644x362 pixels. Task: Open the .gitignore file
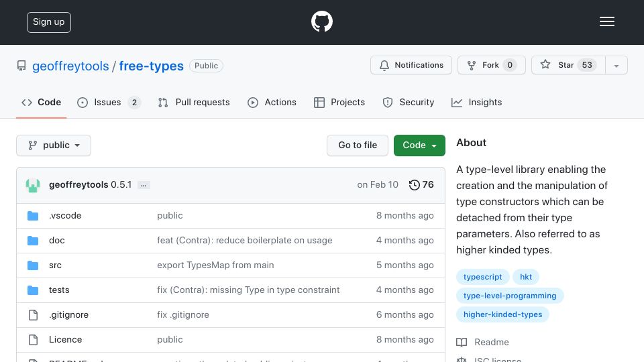click(68, 315)
